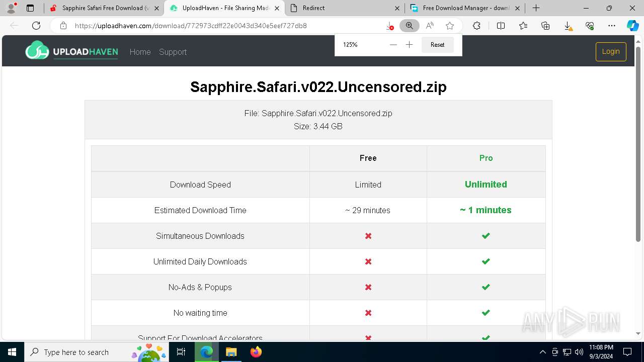Viewport: 644px width, 362px height.
Task: Click the browser Back arrow
Action: tap(14, 26)
